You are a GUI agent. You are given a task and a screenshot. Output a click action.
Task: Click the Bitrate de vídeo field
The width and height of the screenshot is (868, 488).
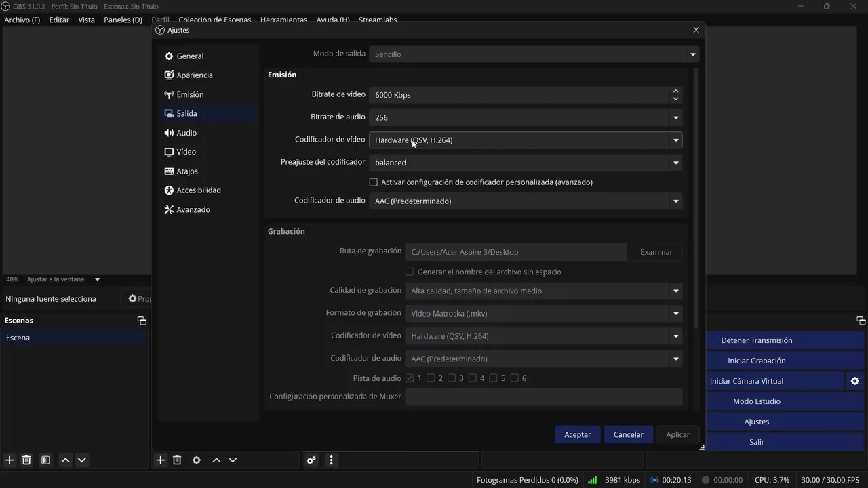519,95
